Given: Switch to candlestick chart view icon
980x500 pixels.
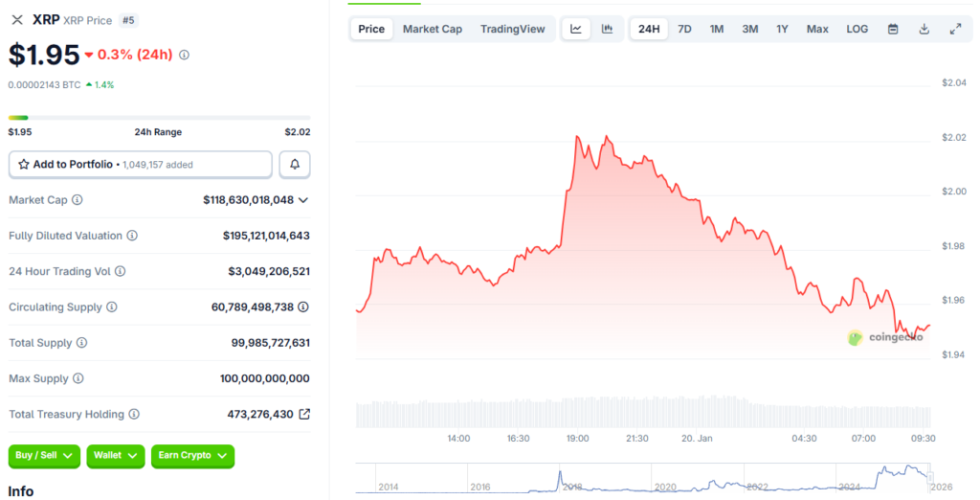Looking at the screenshot, I should pyautogui.click(x=607, y=29).
